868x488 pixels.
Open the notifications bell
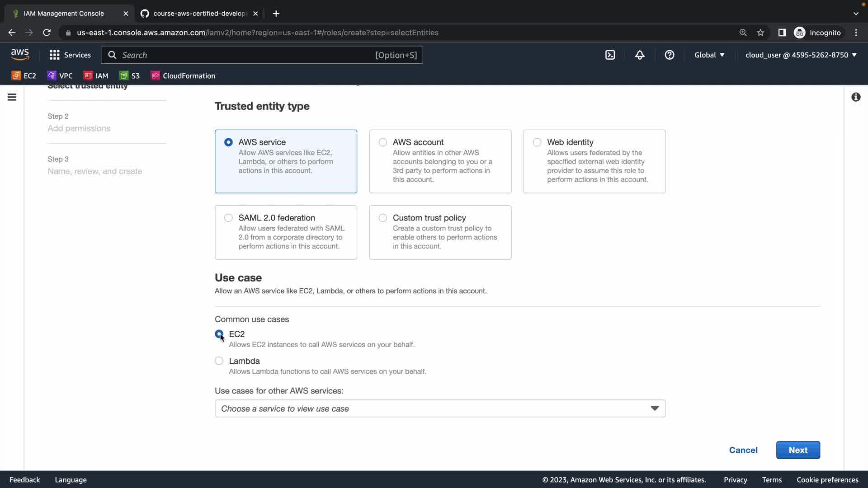point(640,55)
